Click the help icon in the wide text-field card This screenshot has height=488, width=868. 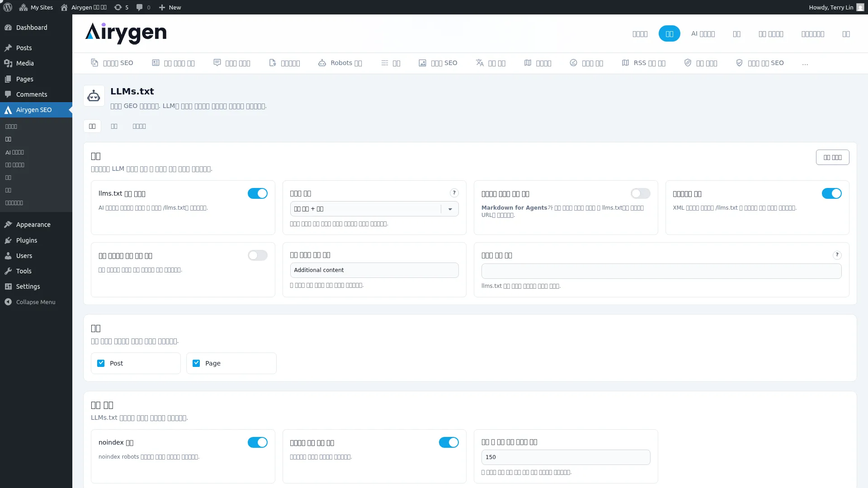click(x=837, y=255)
